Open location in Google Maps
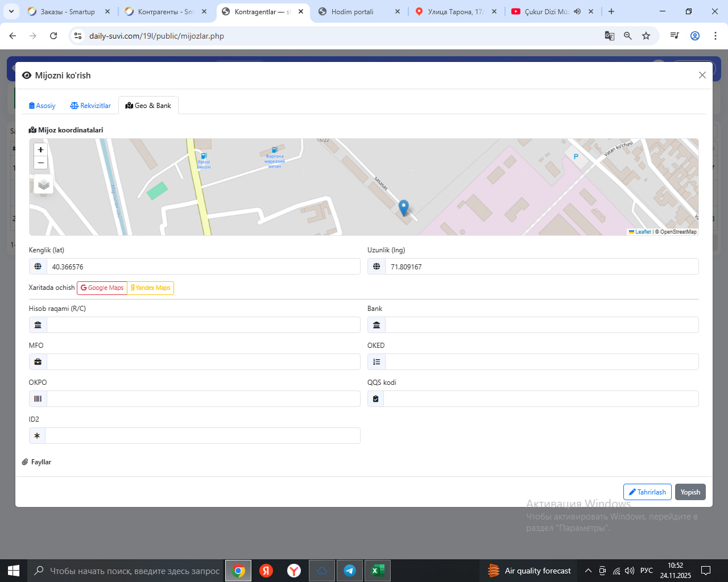The width and height of the screenshot is (728, 582). (102, 288)
